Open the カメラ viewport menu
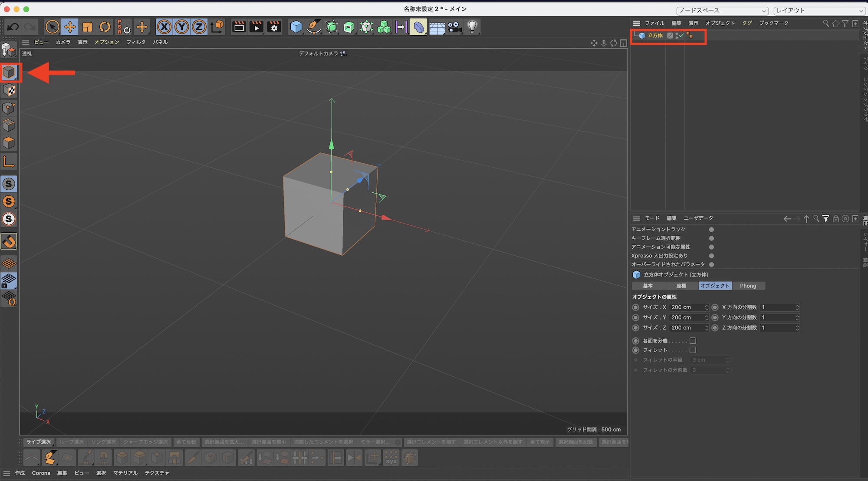 (x=63, y=42)
